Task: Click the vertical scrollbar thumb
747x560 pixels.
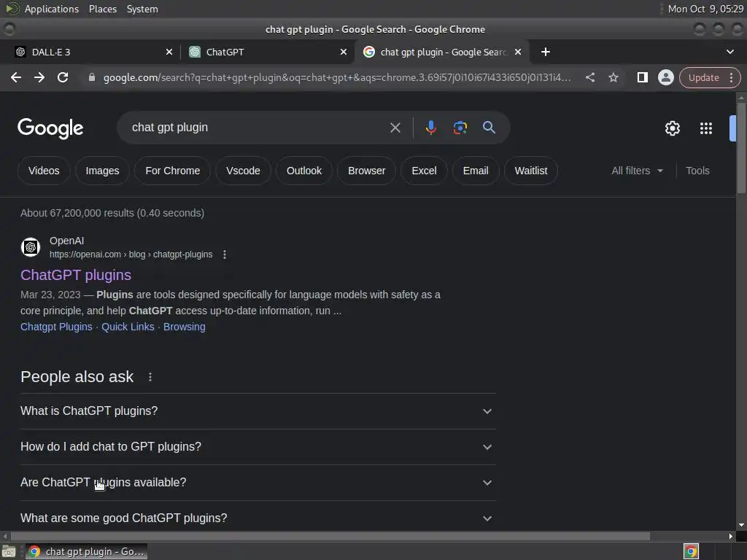Action: click(741, 147)
